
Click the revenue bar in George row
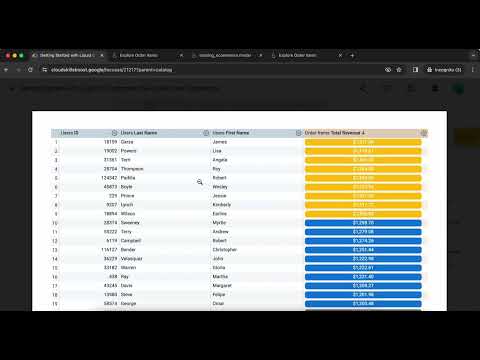[x=363, y=304]
